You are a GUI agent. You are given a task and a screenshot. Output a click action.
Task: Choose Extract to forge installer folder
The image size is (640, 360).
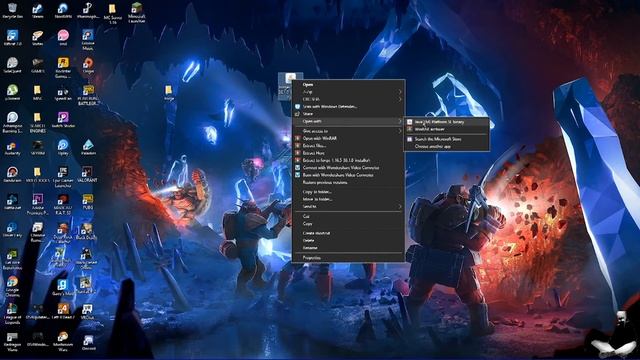(349, 160)
